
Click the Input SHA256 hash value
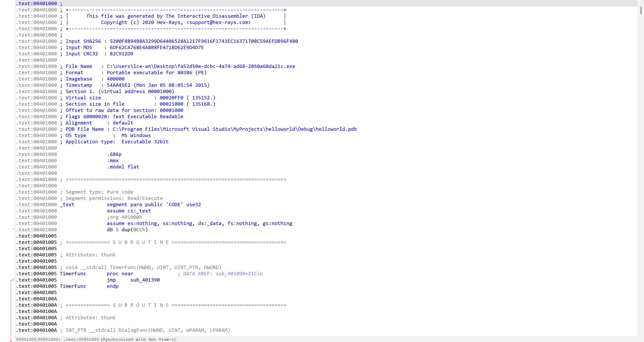tap(204, 41)
